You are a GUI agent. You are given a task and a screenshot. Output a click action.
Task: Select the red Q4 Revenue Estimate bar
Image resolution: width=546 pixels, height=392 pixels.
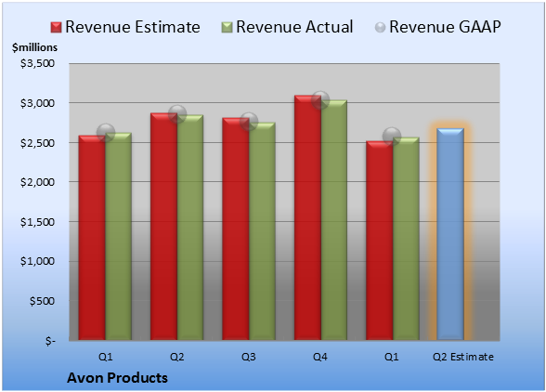(308, 217)
